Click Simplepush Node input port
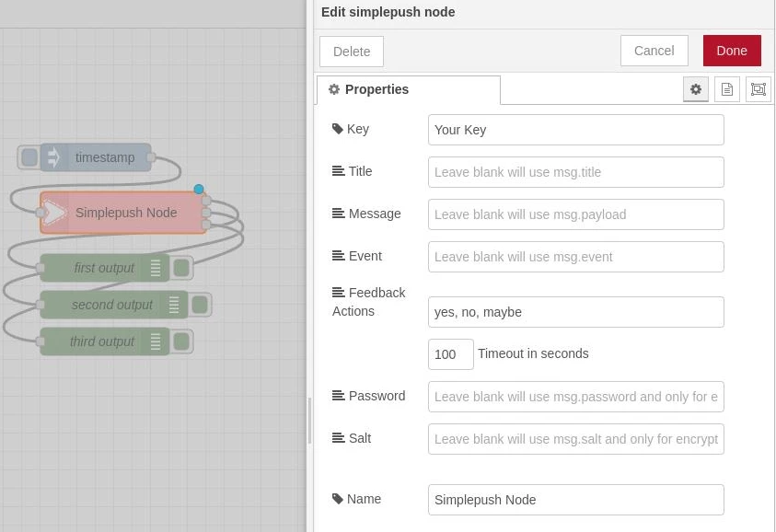Viewport: 776px width, 532px height. point(41,213)
